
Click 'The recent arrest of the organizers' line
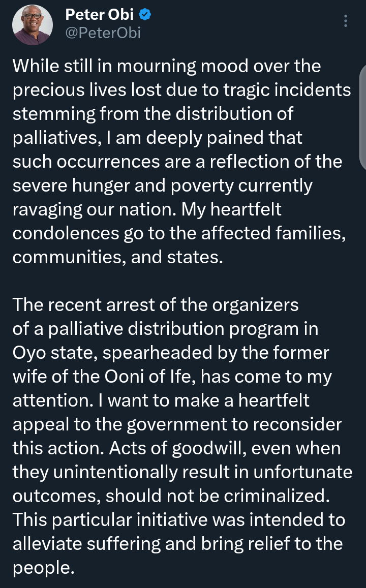tap(156, 305)
